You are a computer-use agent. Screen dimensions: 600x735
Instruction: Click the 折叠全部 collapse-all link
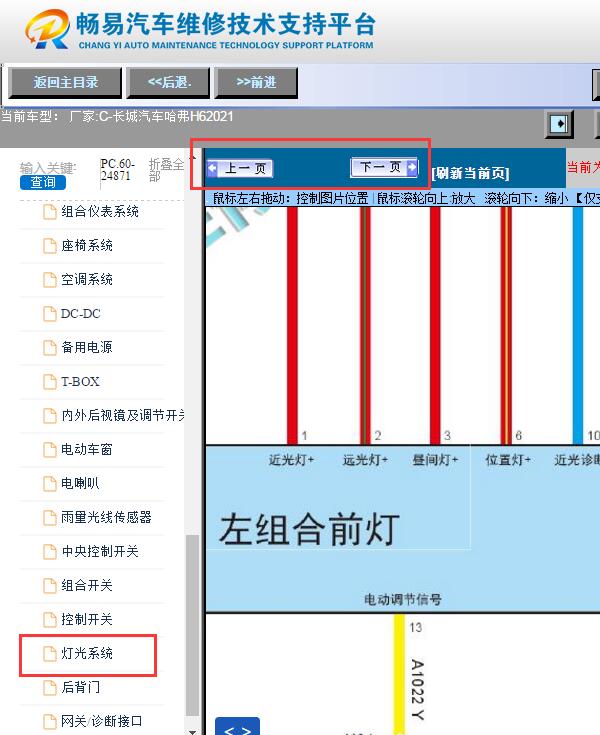pyautogui.click(x=166, y=170)
